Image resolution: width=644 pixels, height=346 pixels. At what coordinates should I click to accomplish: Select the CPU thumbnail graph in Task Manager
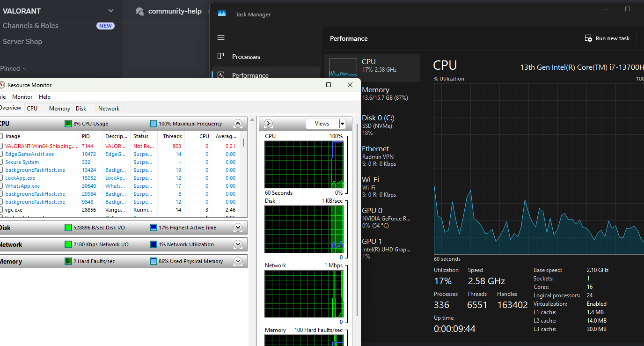coord(343,67)
